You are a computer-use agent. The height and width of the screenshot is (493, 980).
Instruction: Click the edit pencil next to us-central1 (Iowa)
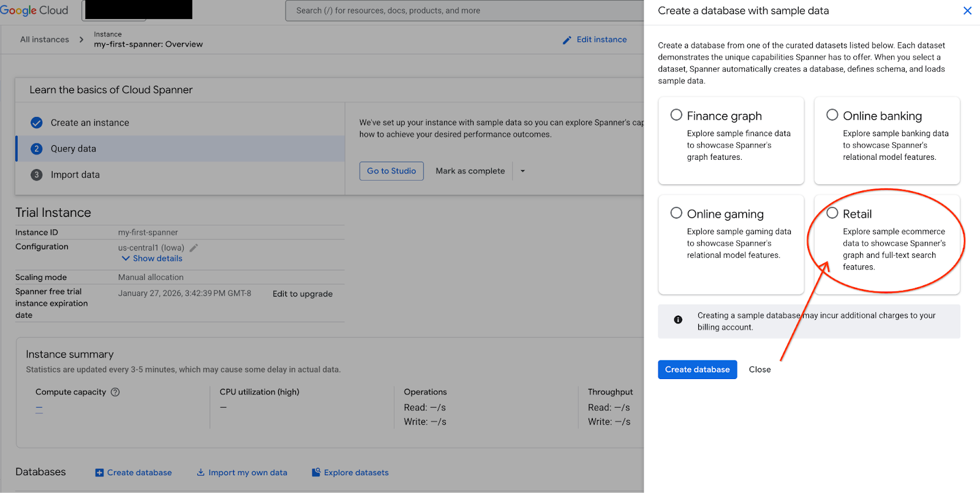[194, 248]
